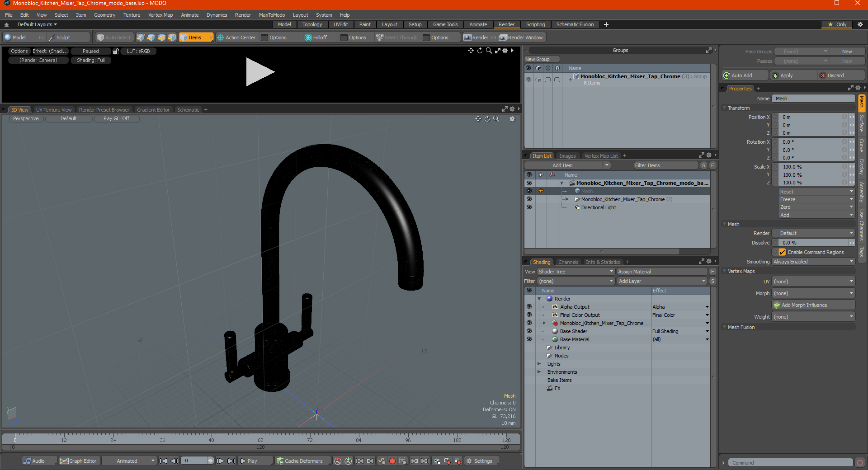Select the Polygons selection mode icon
This screenshot has width=868, height=470.
(161, 38)
